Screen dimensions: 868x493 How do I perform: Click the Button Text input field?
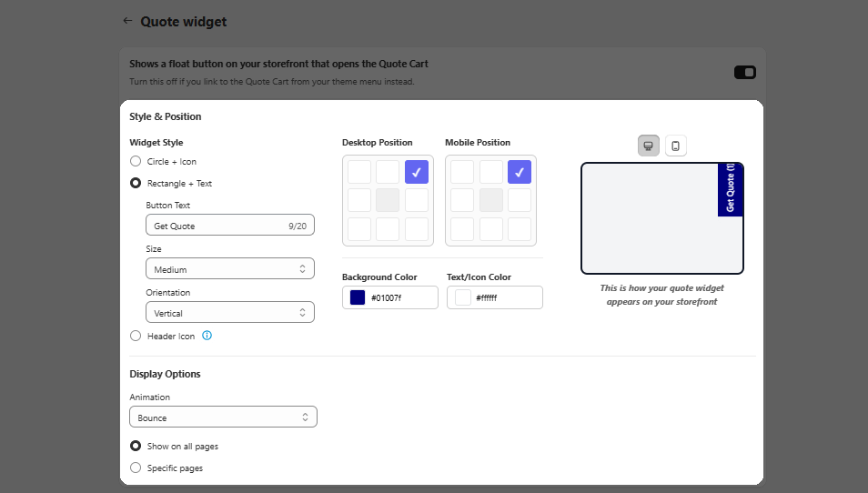(x=230, y=226)
